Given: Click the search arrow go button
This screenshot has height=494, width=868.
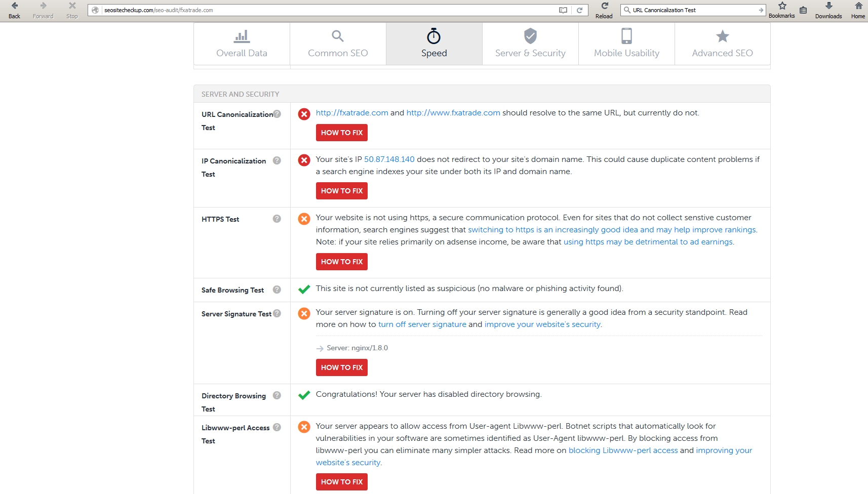Looking at the screenshot, I should (761, 10).
